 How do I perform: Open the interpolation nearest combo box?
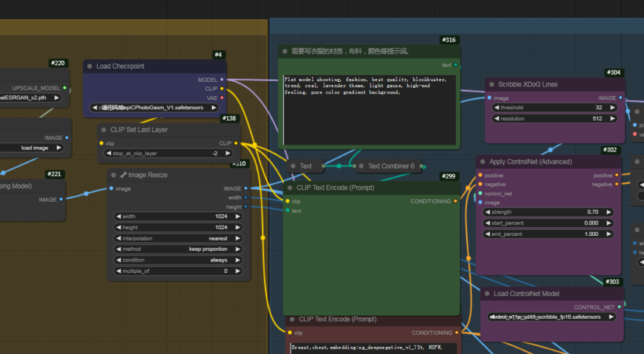coord(178,238)
